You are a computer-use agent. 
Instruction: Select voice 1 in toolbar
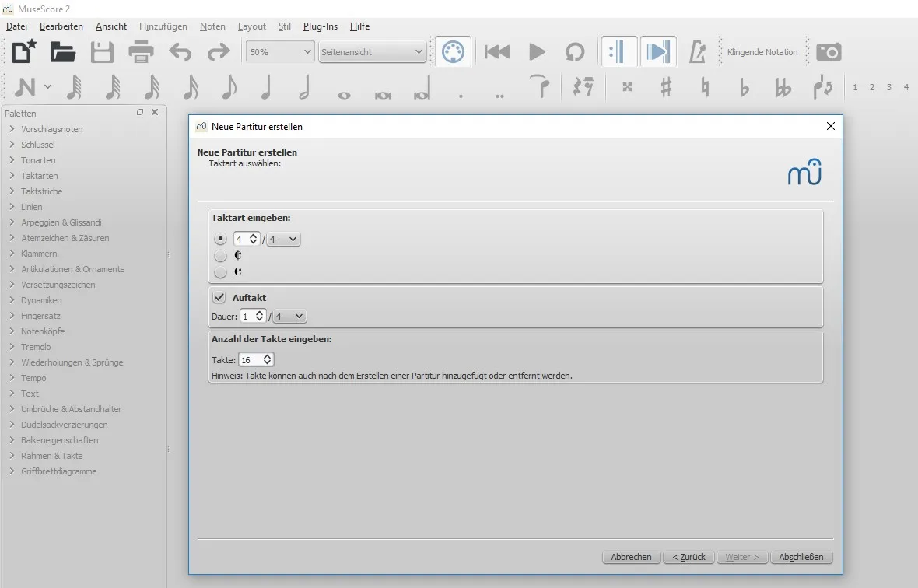[855, 87]
